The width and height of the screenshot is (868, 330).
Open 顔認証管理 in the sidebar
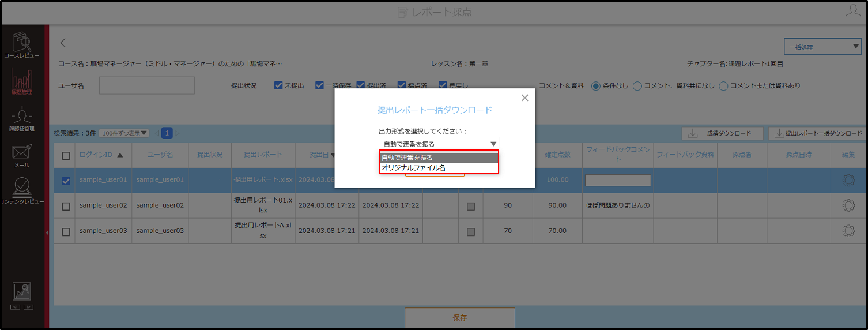click(x=21, y=118)
